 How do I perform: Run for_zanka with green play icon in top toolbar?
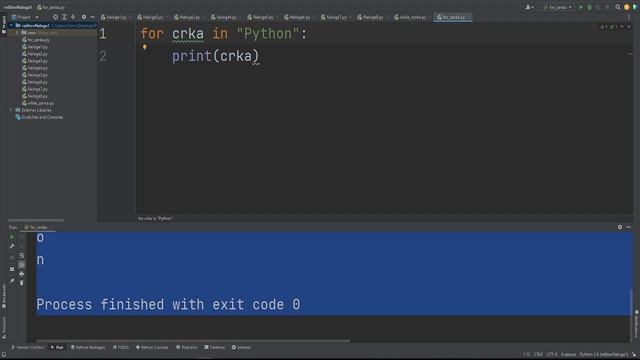pyautogui.click(x=581, y=7)
